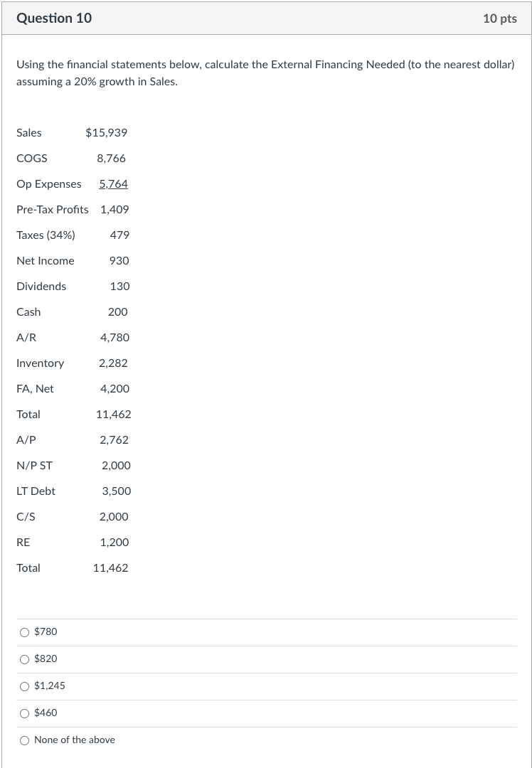Image resolution: width=532 pixels, height=768 pixels.
Task: Click the Question 10 heading
Action: [54, 18]
